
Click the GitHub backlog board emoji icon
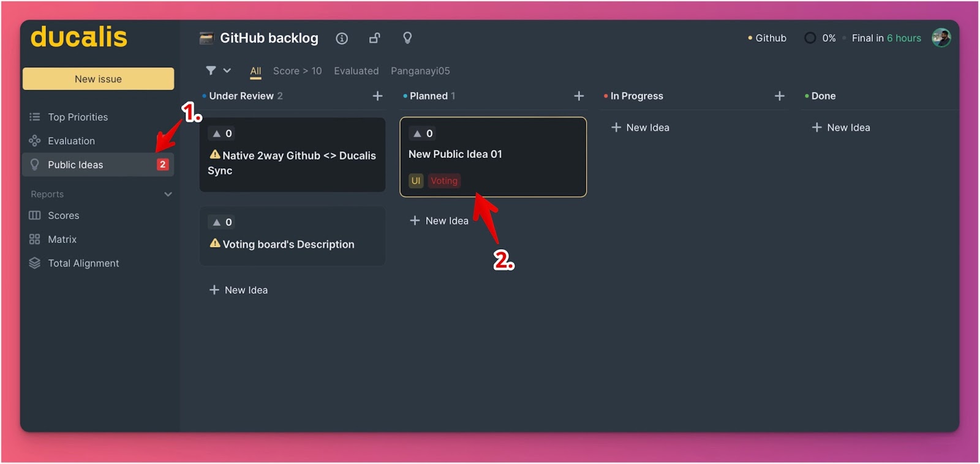point(206,38)
